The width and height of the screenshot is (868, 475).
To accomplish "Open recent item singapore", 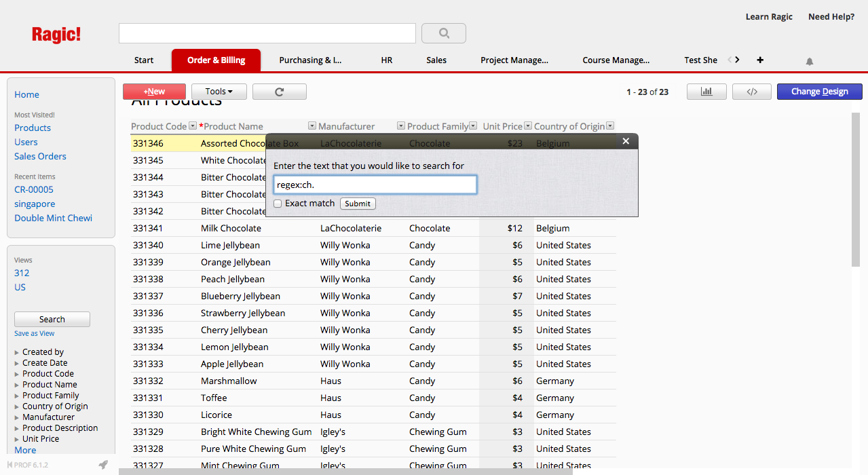I will coord(35,204).
